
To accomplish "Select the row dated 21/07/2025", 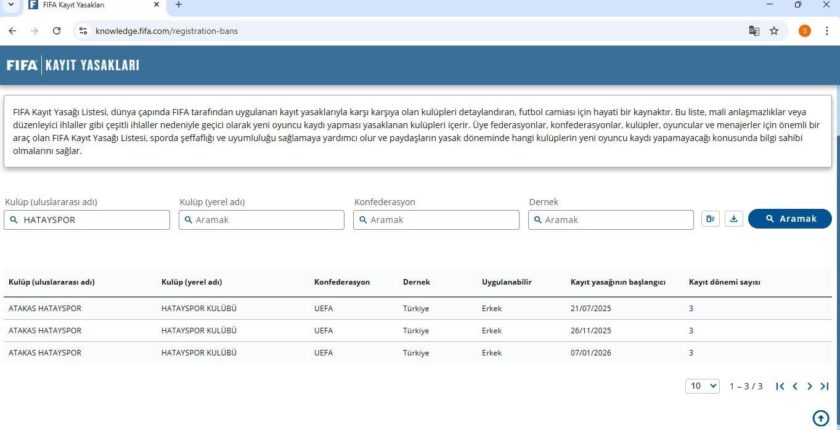I will click(418, 309).
